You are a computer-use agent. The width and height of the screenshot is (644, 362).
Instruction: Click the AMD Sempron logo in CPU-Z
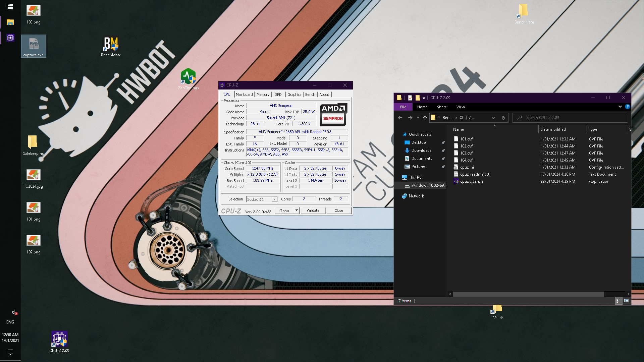click(333, 115)
